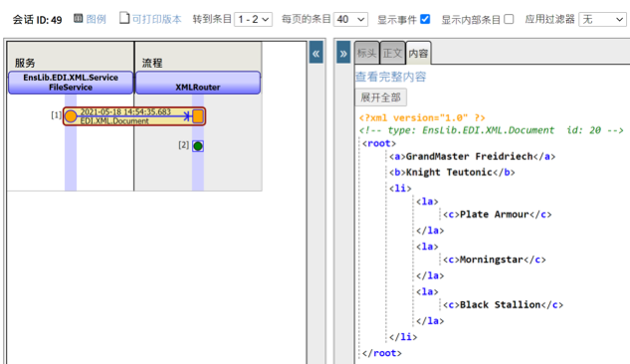
Task: Click Knight Teutonic element text
Action: 449,172
